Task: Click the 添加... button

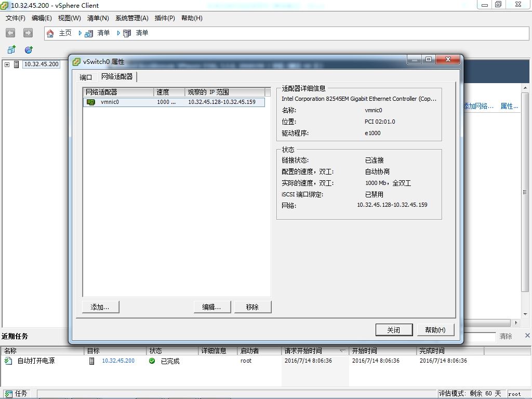Action: (x=100, y=307)
